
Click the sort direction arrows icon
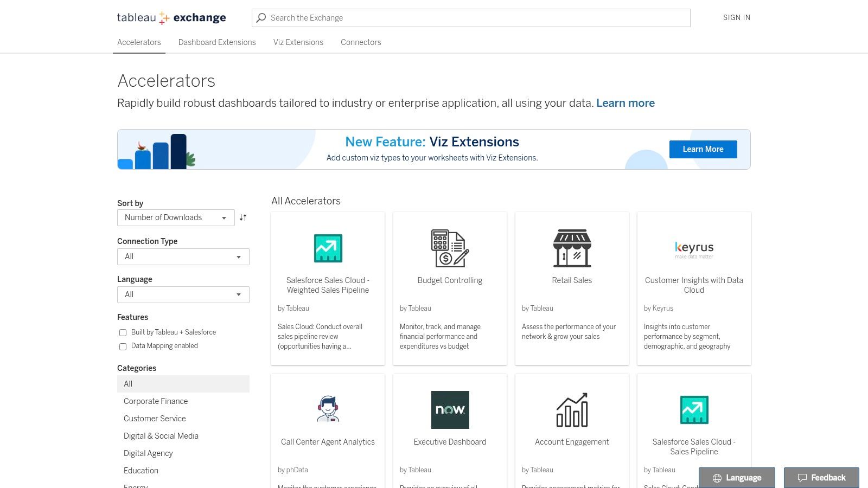242,217
